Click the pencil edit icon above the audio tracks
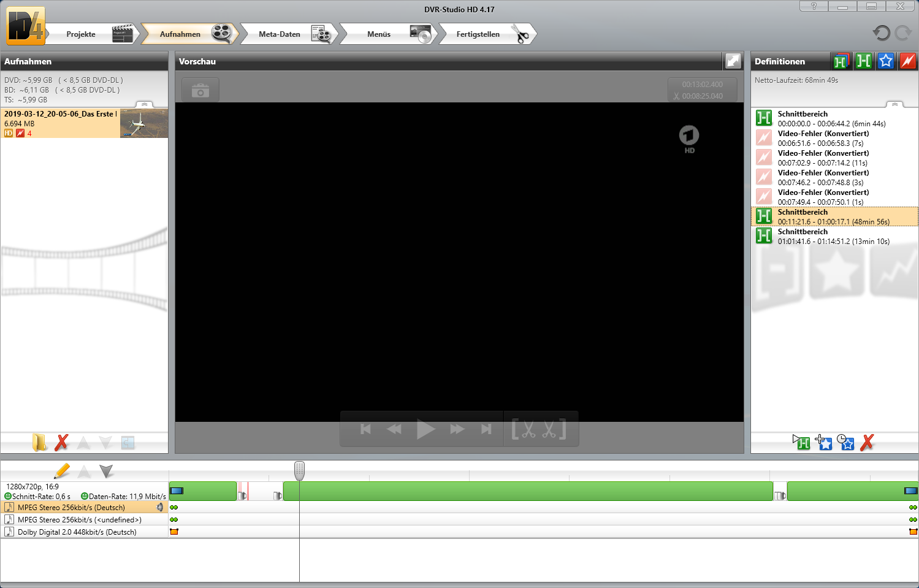 pyautogui.click(x=62, y=471)
